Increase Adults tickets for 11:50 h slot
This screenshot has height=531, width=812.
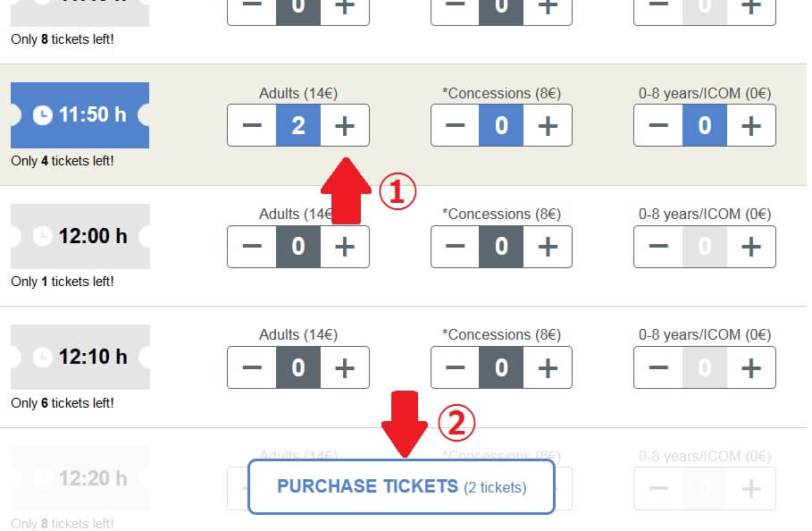[x=345, y=126]
